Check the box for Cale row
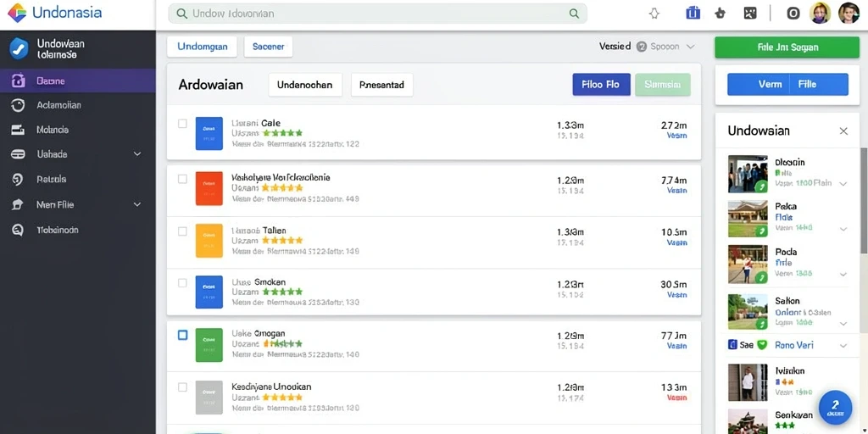 pos(182,124)
